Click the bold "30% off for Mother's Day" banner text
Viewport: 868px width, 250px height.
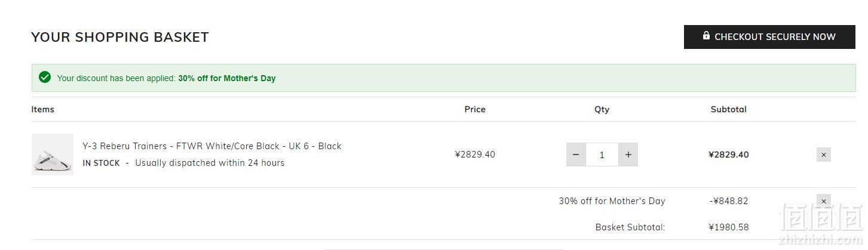point(227,78)
